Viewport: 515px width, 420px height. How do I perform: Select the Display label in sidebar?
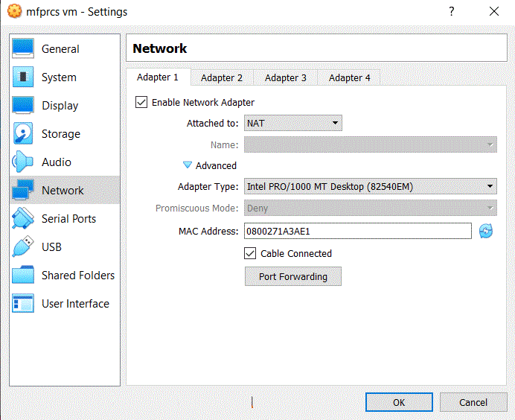pos(60,106)
